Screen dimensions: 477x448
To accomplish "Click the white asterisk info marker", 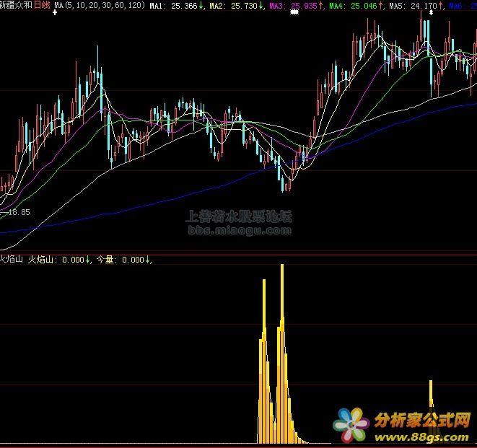I will click(x=294, y=12).
